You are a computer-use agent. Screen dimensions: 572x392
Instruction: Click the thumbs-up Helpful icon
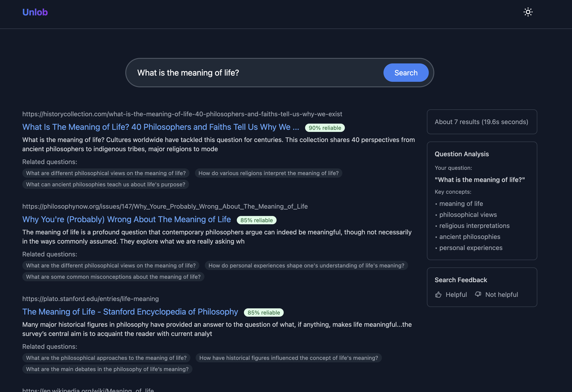pos(438,295)
